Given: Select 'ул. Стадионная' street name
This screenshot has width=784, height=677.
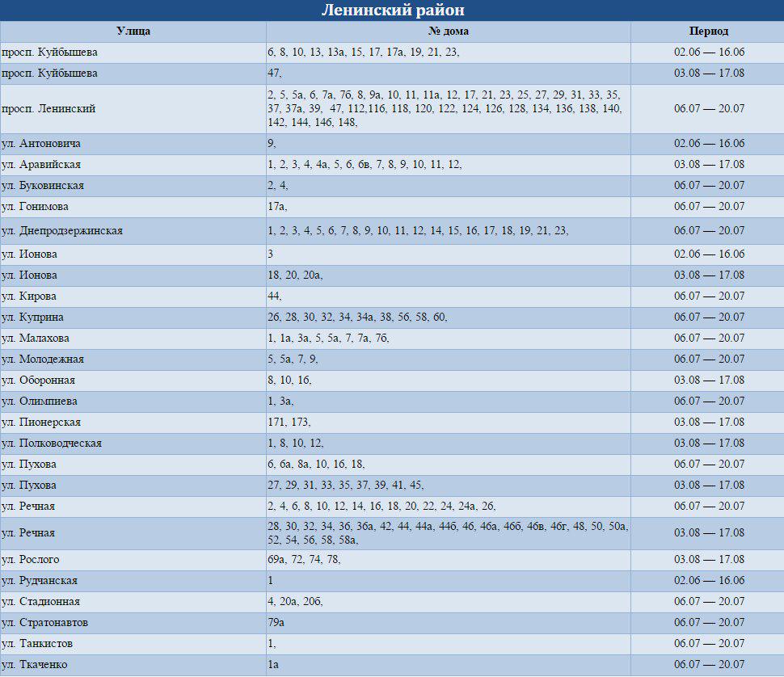Looking at the screenshot, I should click(x=40, y=601).
